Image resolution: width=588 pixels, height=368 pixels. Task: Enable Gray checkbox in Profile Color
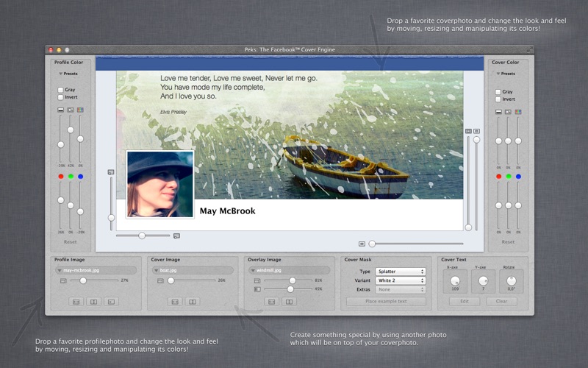pos(61,90)
